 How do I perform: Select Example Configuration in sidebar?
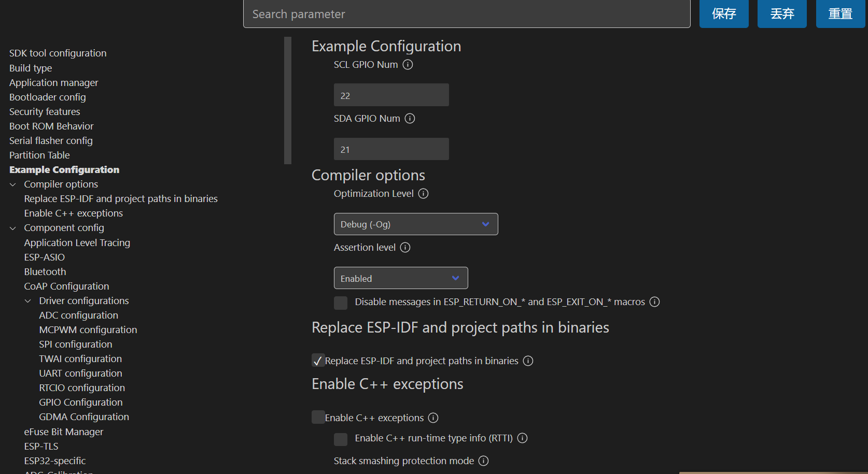64,170
